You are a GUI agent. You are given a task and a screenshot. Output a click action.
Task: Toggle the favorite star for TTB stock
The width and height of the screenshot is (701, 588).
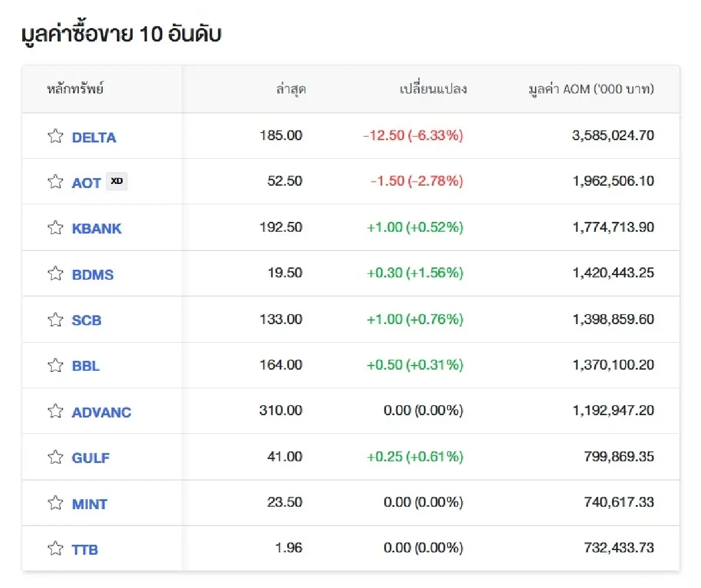pos(55,549)
